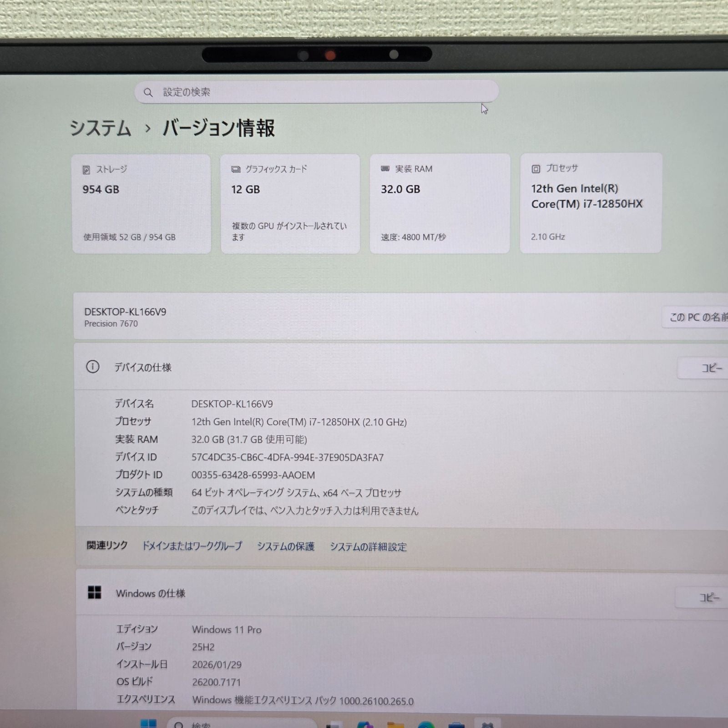Viewport: 728px width, 728px height.
Task: Select 使用領域 52 GB / 954 GB text
Action: [x=129, y=237]
